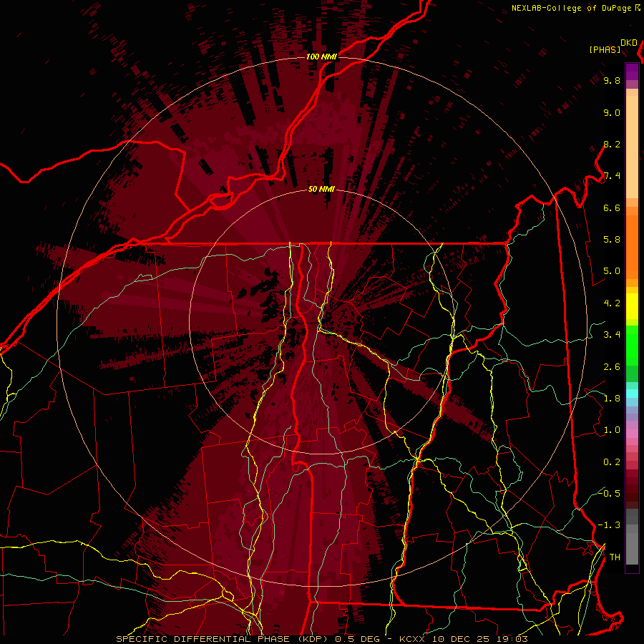Select the 5.0 legend value
644x644 pixels.
pyautogui.click(x=612, y=271)
